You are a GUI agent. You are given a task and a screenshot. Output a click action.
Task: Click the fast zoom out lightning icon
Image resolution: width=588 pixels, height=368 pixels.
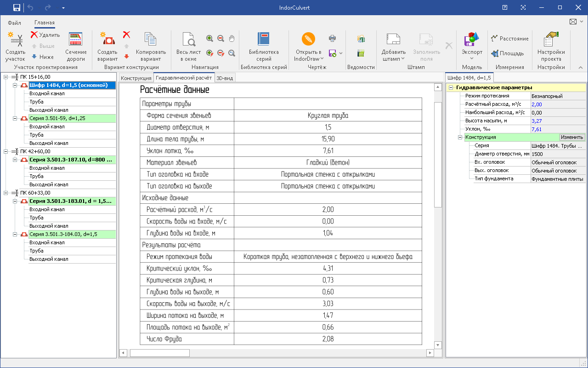point(220,53)
